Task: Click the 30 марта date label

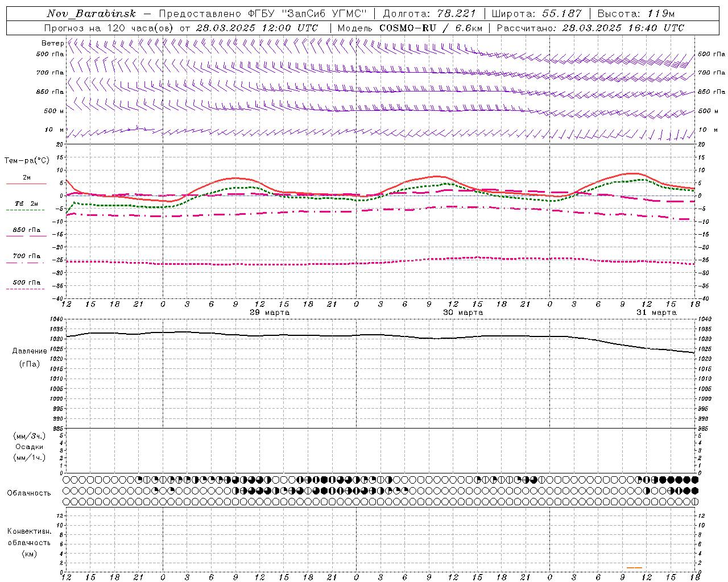Action: point(463,313)
